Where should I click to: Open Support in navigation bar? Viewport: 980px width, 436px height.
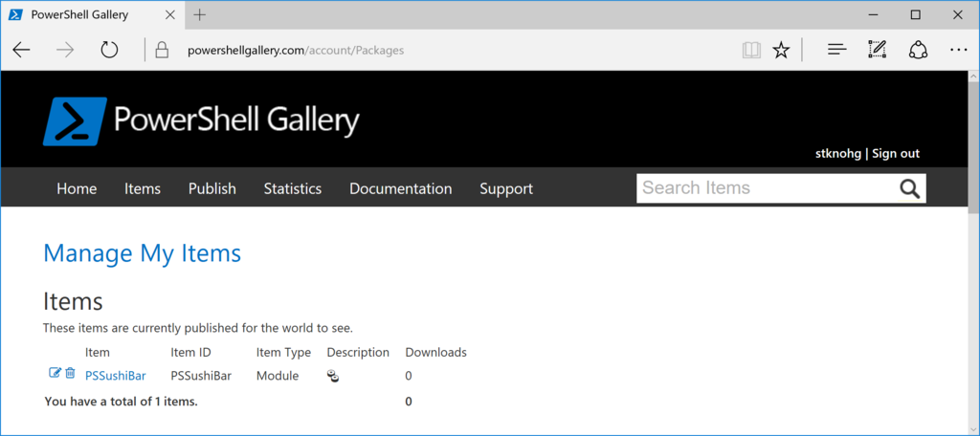(506, 188)
